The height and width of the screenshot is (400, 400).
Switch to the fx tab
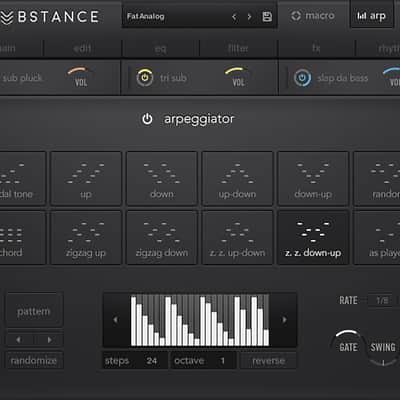tap(316, 49)
